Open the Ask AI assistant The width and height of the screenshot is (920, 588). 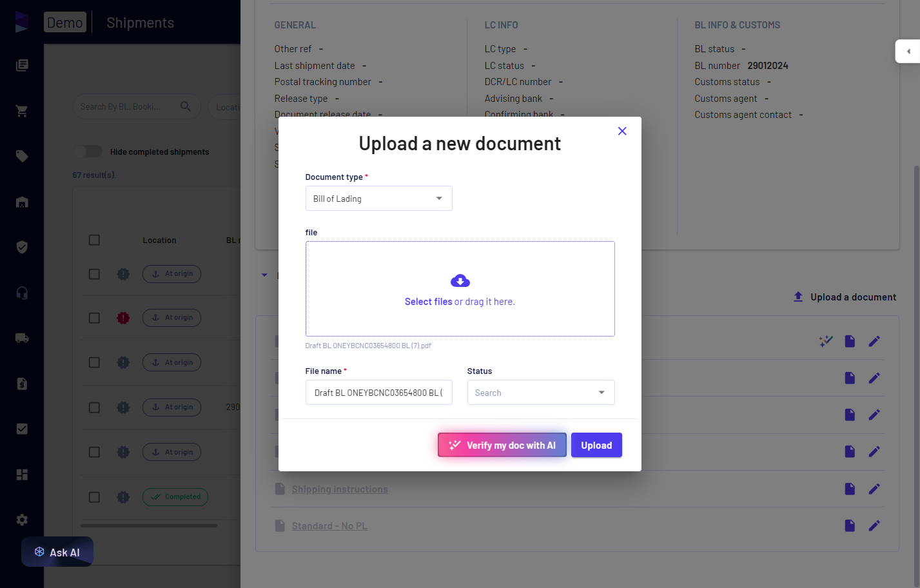coord(57,552)
